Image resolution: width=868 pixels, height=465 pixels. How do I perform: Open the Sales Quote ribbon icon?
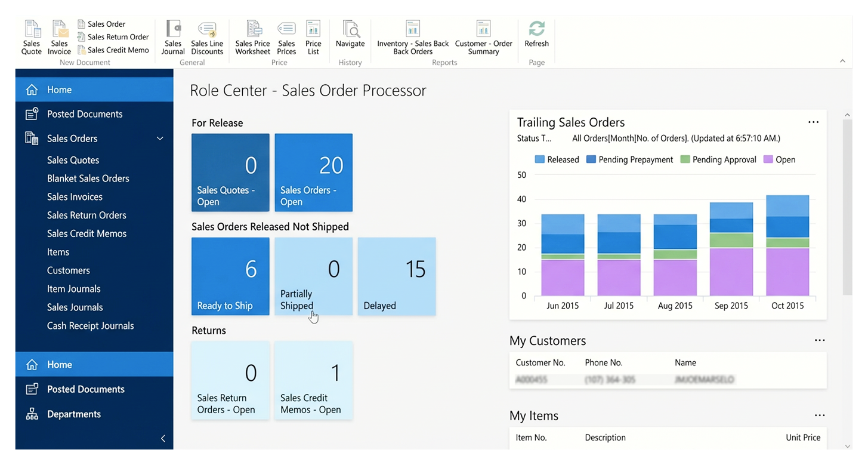(x=32, y=38)
